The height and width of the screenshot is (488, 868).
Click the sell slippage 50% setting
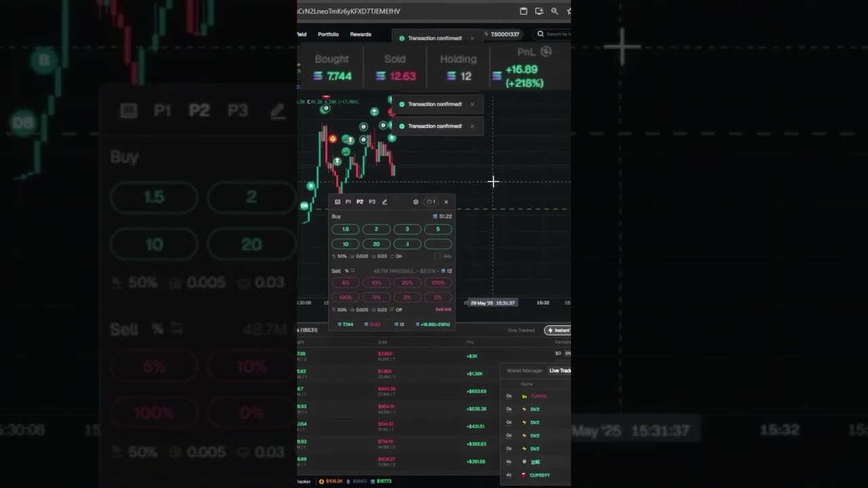(x=340, y=310)
